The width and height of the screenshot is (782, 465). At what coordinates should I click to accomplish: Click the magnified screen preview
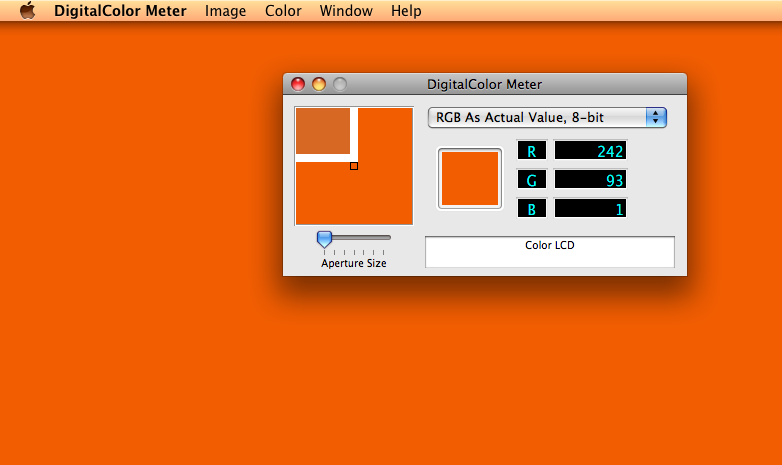354,166
